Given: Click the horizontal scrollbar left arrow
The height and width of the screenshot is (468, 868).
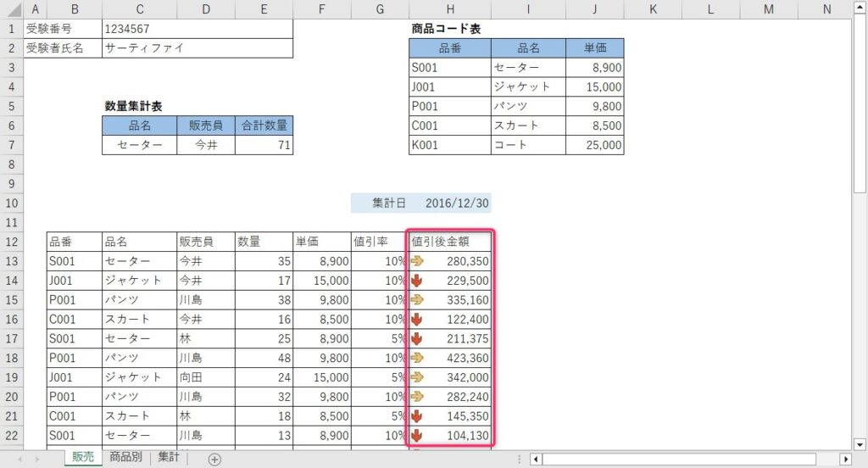Looking at the screenshot, I should tap(536, 459).
